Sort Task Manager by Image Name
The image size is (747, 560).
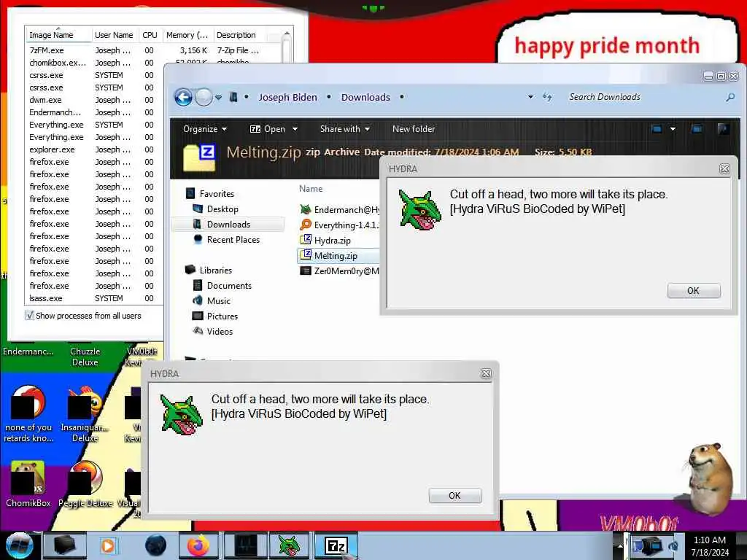[58, 35]
